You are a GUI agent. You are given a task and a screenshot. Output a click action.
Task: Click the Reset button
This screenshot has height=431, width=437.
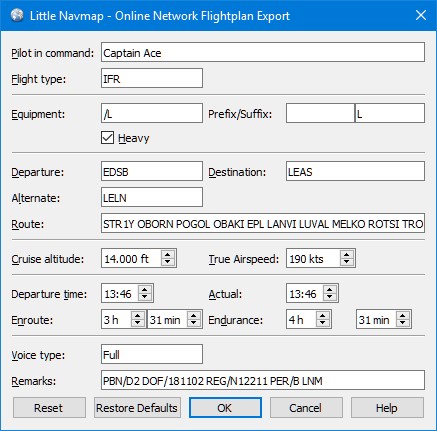tap(49, 407)
